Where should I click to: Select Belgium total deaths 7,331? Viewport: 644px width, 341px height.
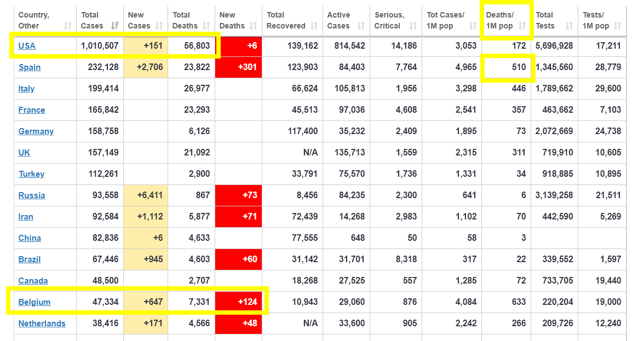click(199, 302)
